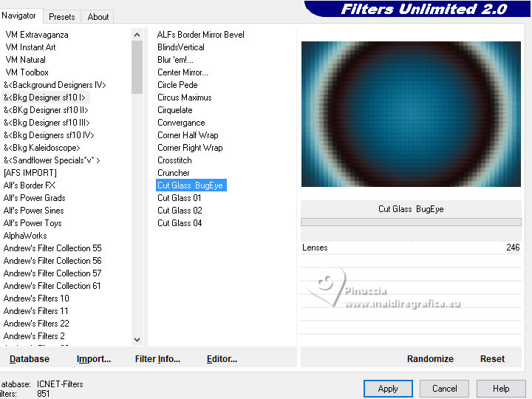The height and width of the screenshot is (399, 532).
Task: Open Import... dialog
Action: (94, 359)
